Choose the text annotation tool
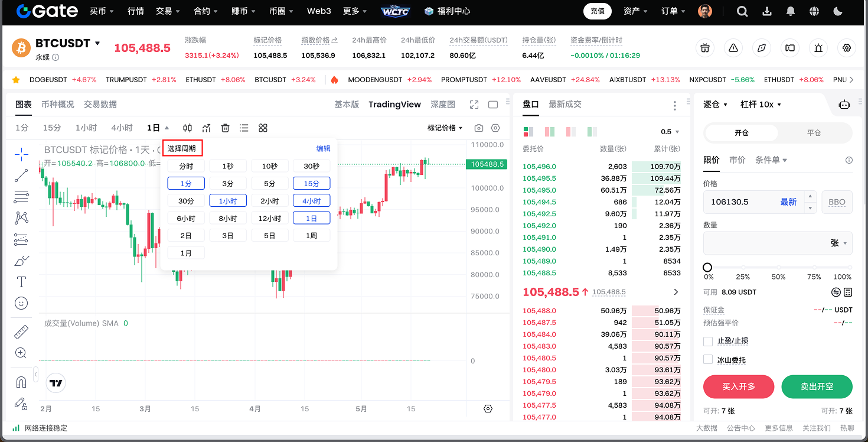 (x=21, y=282)
